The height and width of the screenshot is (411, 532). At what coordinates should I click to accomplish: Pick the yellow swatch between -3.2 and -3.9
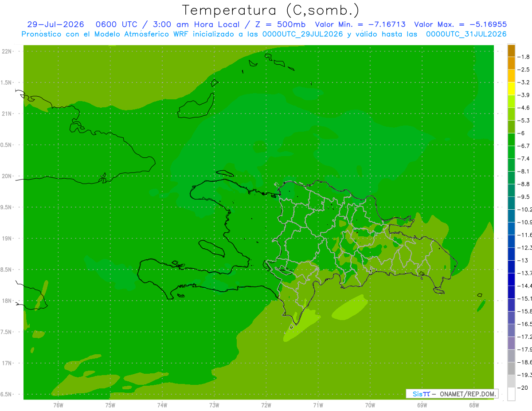click(x=511, y=89)
